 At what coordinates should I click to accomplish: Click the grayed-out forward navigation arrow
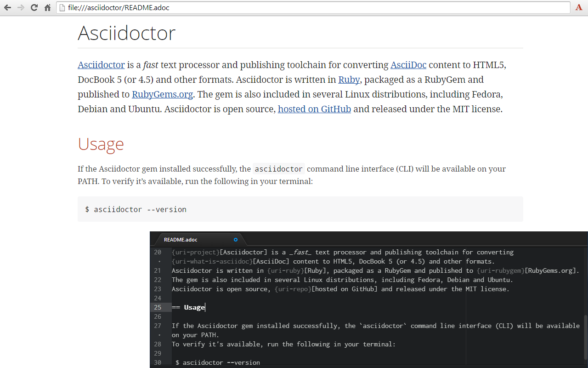21,7
